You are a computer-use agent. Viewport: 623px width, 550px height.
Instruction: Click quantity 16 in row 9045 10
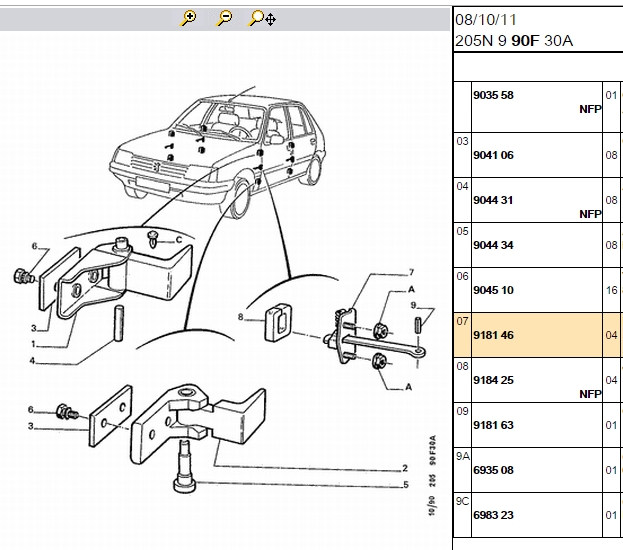click(x=611, y=290)
